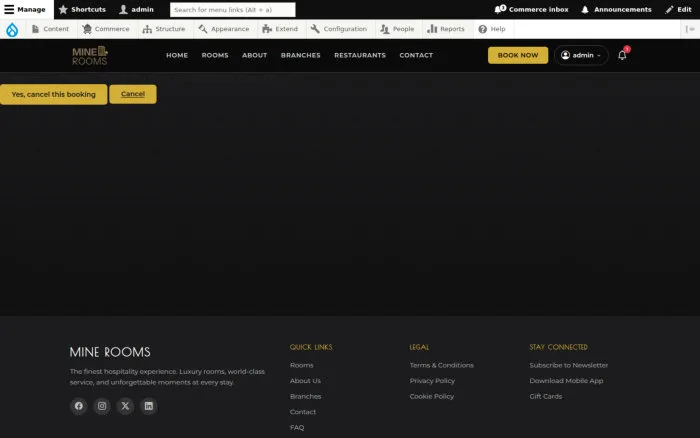
Task: Click the Manage hamburger toggle
Action: [25, 9]
